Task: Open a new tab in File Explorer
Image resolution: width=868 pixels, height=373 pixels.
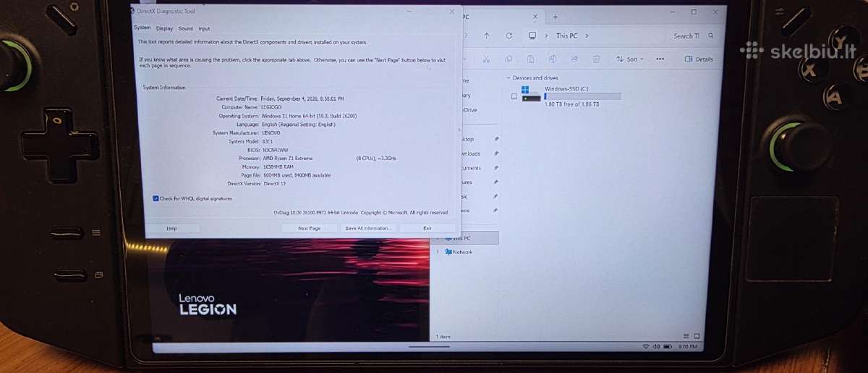Action: [556, 16]
